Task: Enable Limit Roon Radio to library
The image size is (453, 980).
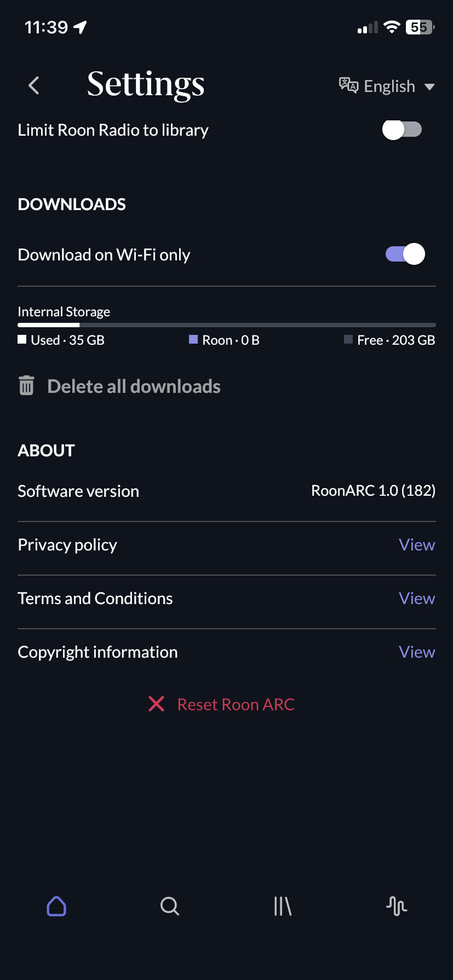Action: tap(402, 130)
